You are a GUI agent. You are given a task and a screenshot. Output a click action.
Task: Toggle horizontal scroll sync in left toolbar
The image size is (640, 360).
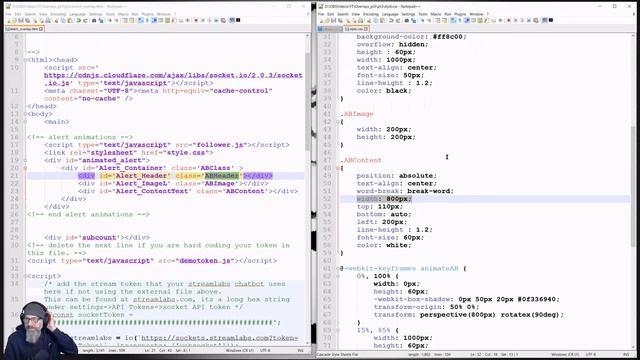(x=132, y=20)
